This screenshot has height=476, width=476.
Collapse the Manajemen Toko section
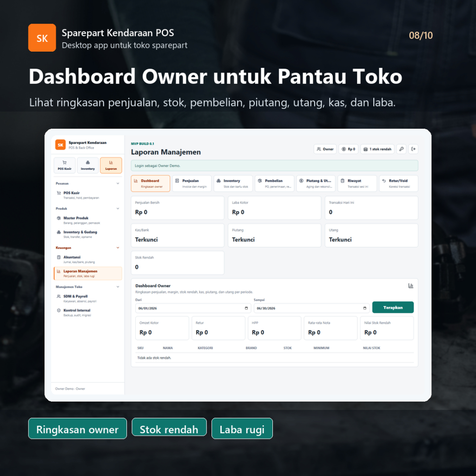[118, 286]
